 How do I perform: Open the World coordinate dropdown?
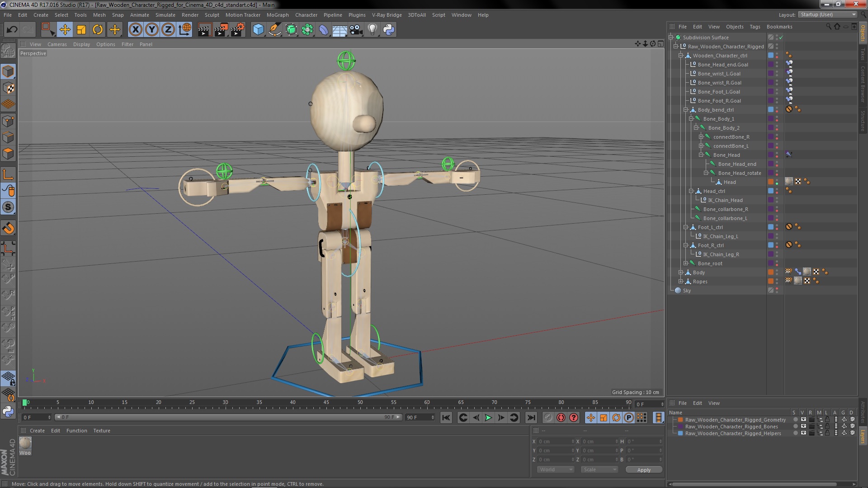pyautogui.click(x=556, y=469)
